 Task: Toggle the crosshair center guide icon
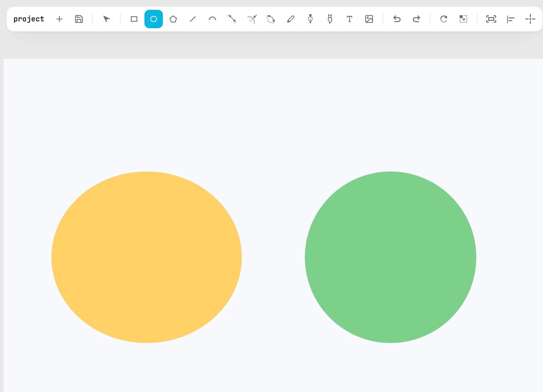530,19
